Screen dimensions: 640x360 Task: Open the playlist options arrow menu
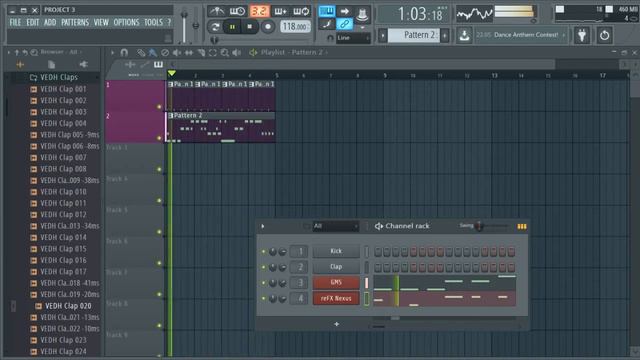click(112, 53)
